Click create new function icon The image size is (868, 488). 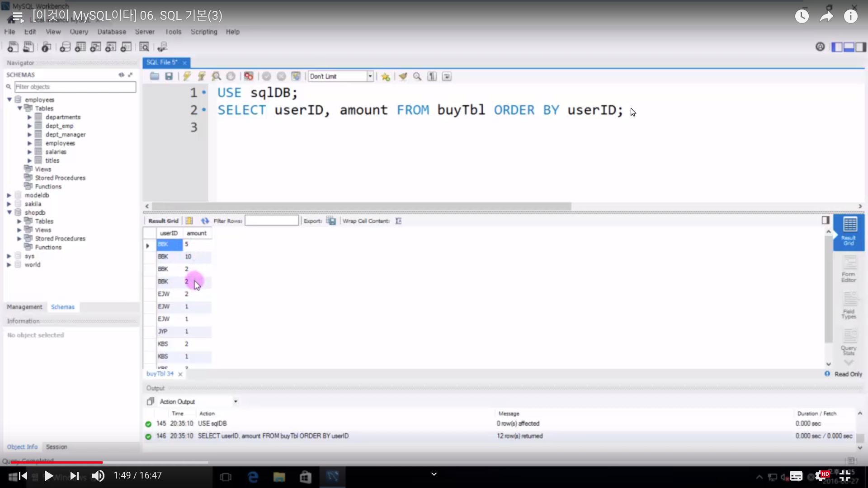tap(126, 47)
